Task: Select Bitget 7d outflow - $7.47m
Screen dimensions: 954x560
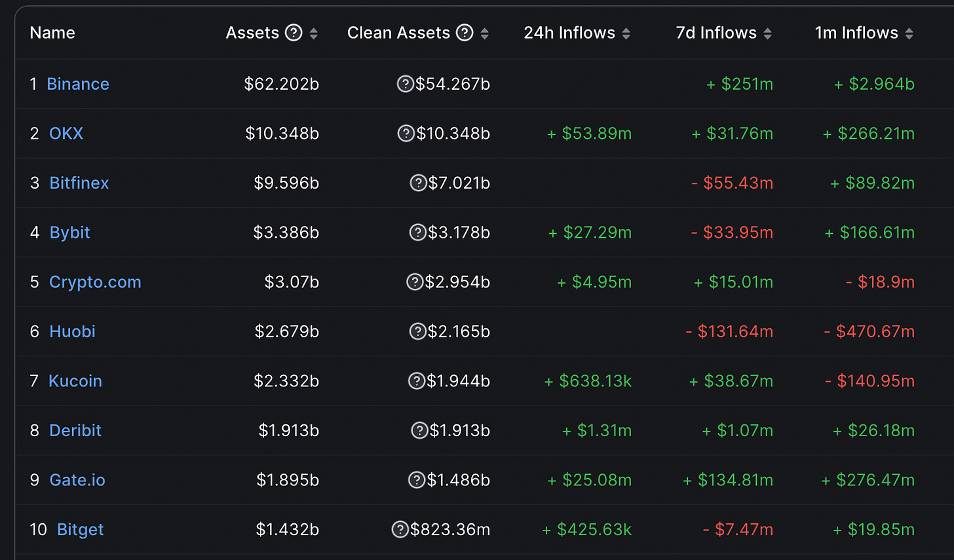Action: (738, 529)
